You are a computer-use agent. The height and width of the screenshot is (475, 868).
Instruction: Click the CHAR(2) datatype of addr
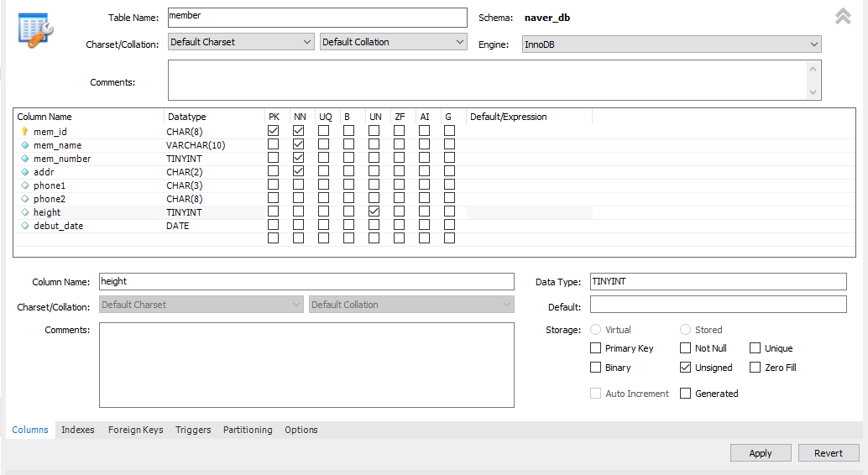(x=185, y=172)
